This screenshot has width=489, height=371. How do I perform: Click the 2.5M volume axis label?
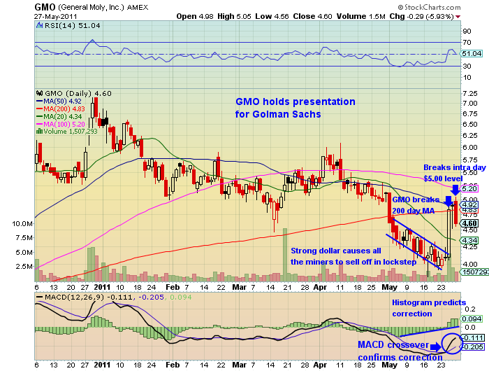24,266
